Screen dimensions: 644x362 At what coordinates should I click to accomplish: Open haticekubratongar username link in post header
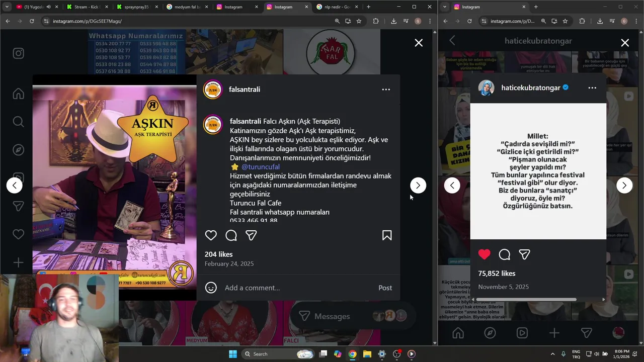pyautogui.click(x=531, y=87)
